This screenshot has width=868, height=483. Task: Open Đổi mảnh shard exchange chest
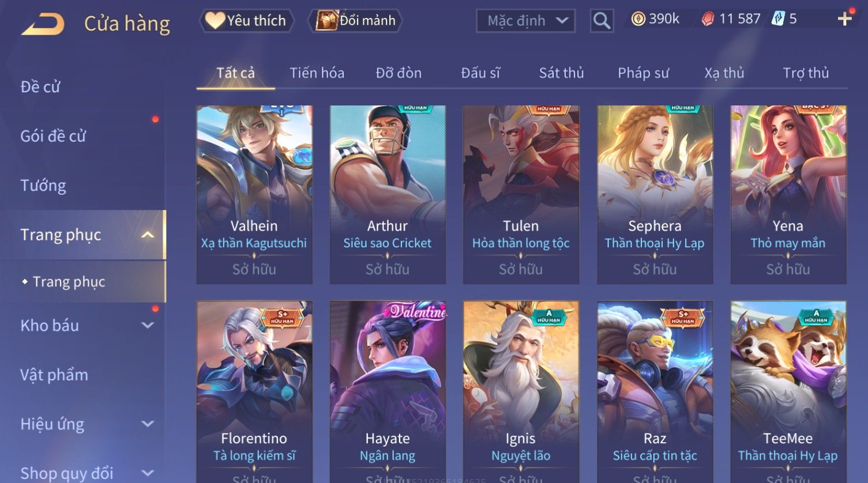pyautogui.click(x=355, y=21)
